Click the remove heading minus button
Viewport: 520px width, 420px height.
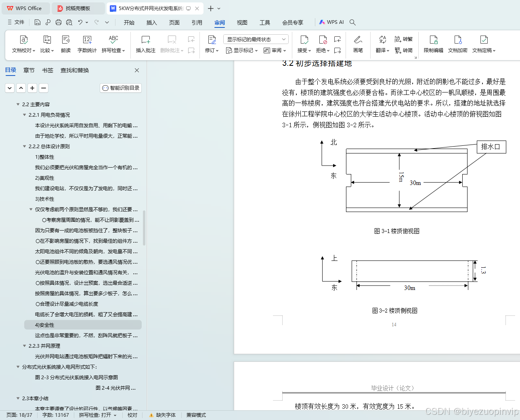pyautogui.click(x=44, y=88)
